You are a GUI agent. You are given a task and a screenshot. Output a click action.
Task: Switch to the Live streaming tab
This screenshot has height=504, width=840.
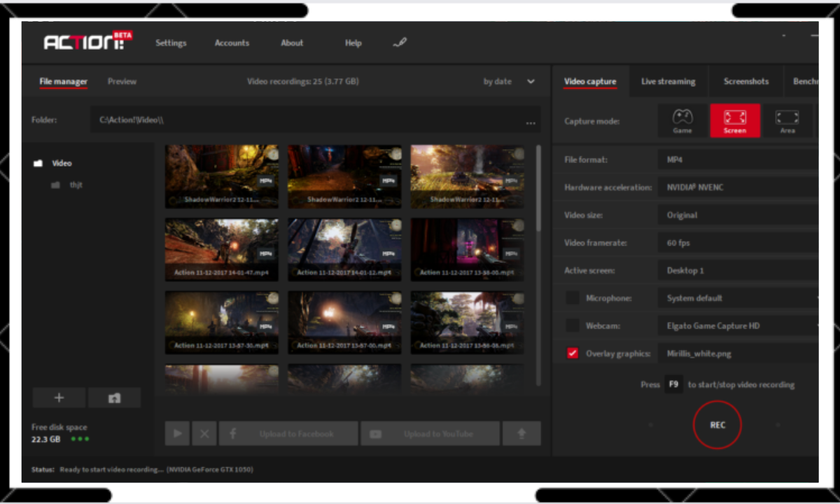[x=668, y=82]
